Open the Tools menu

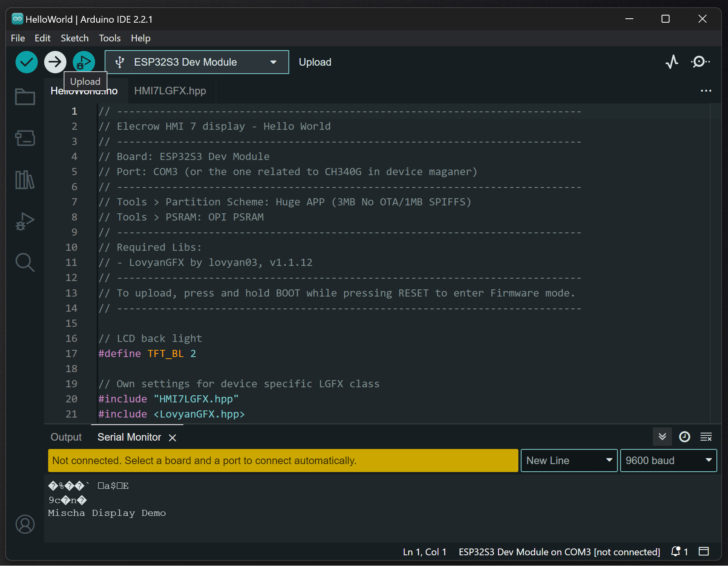tap(110, 38)
